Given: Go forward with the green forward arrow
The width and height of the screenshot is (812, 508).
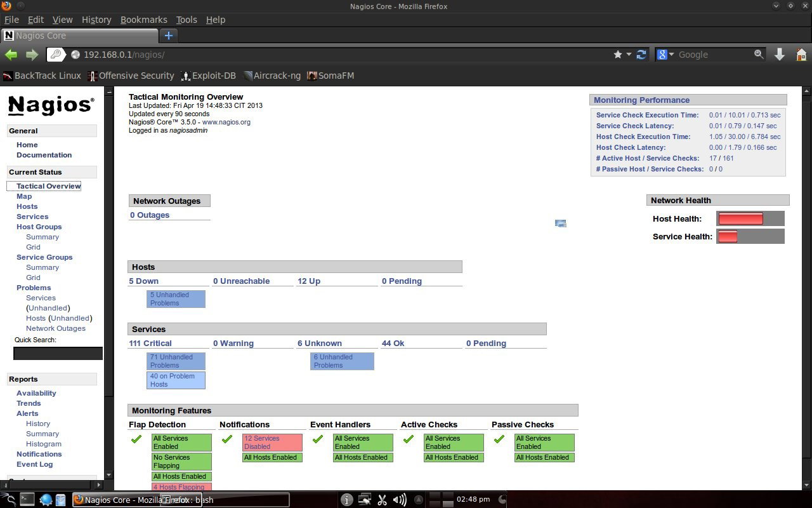Looking at the screenshot, I should (x=32, y=55).
